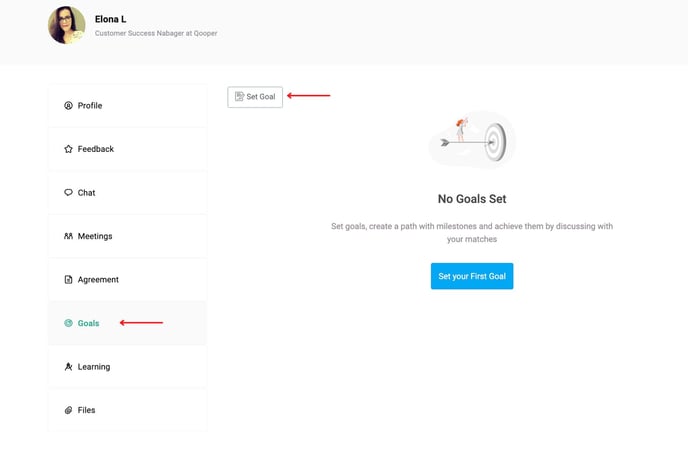Click the people icon beside Meetings
This screenshot has height=457, width=688.
point(68,237)
